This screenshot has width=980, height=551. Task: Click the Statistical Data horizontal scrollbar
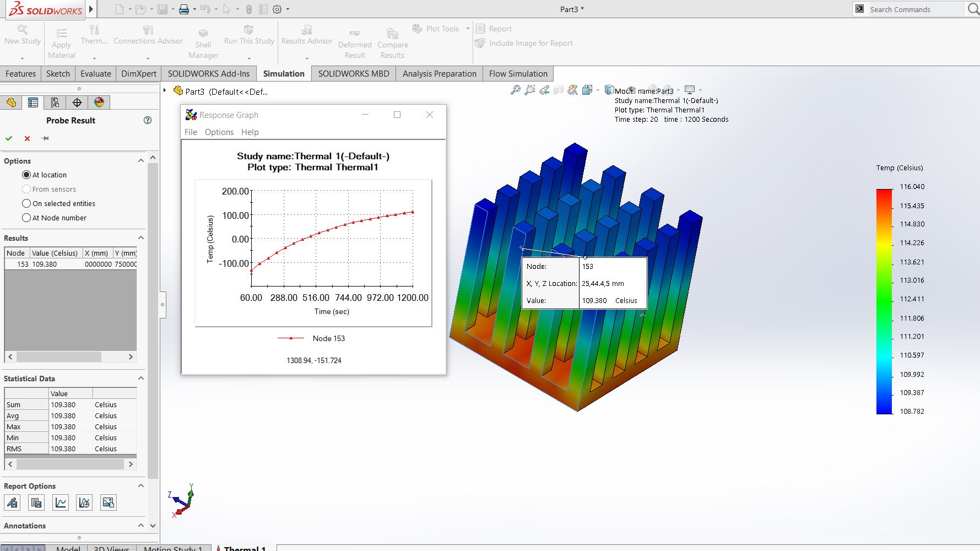71,464
